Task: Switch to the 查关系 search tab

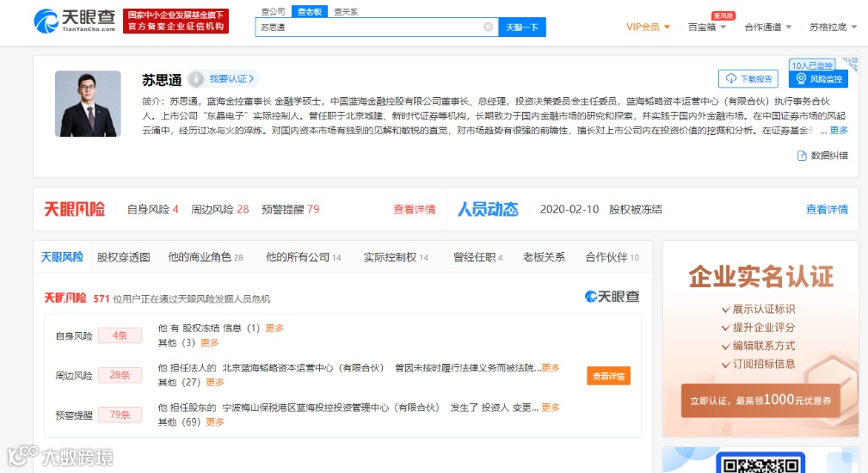Action: click(x=346, y=11)
